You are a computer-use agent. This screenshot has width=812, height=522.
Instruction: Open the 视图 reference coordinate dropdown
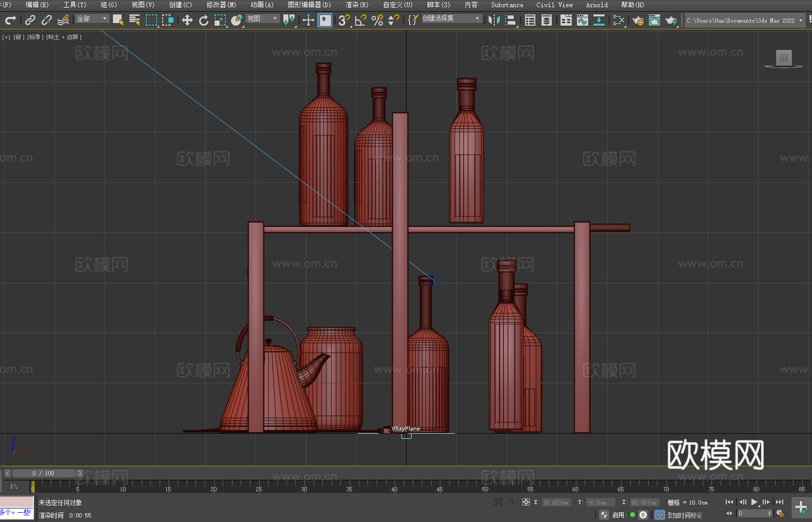(262, 18)
